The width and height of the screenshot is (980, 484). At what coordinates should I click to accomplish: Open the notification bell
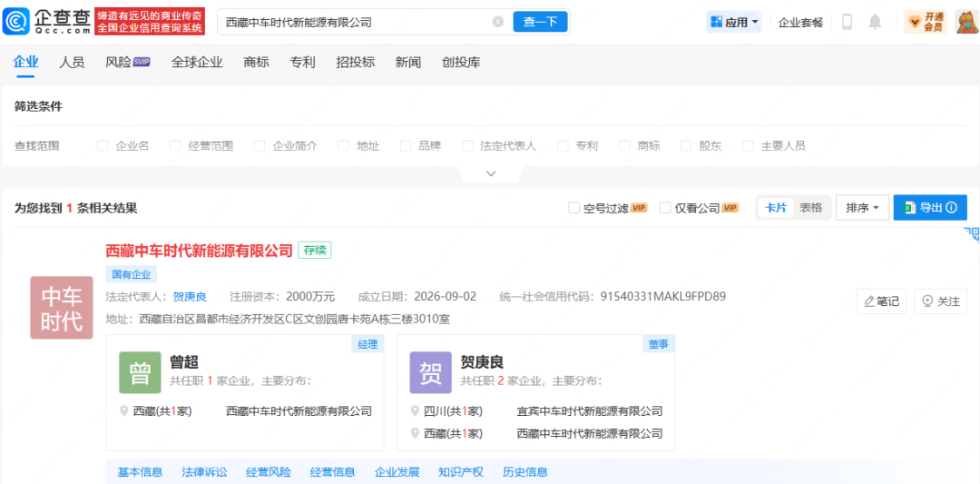coord(875,22)
